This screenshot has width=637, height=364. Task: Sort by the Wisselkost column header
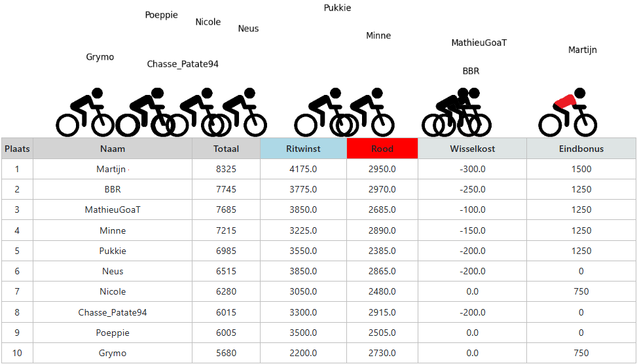click(x=473, y=149)
